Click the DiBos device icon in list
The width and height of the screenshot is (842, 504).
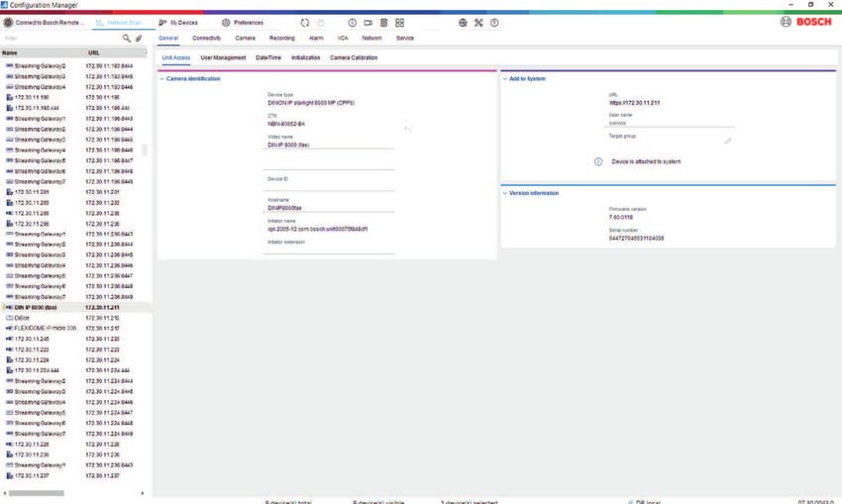(x=9, y=318)
